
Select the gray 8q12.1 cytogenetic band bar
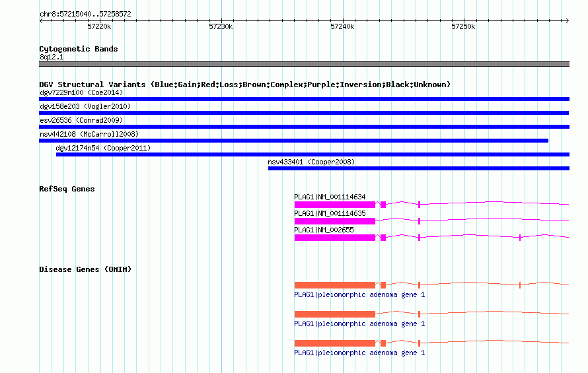coord(304,64)
